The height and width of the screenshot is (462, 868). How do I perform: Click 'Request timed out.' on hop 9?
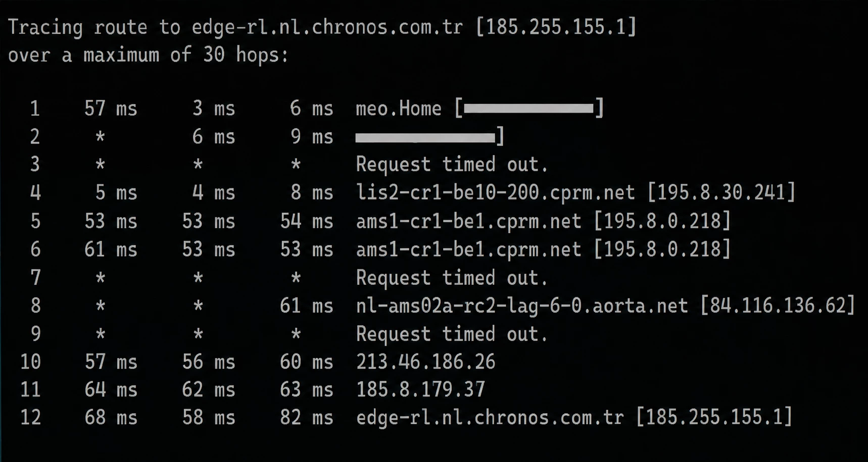452,334
